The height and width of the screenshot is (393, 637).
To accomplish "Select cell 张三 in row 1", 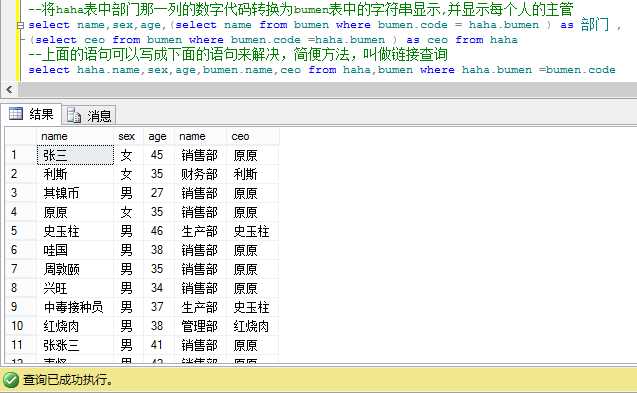I will click(75, 155).
